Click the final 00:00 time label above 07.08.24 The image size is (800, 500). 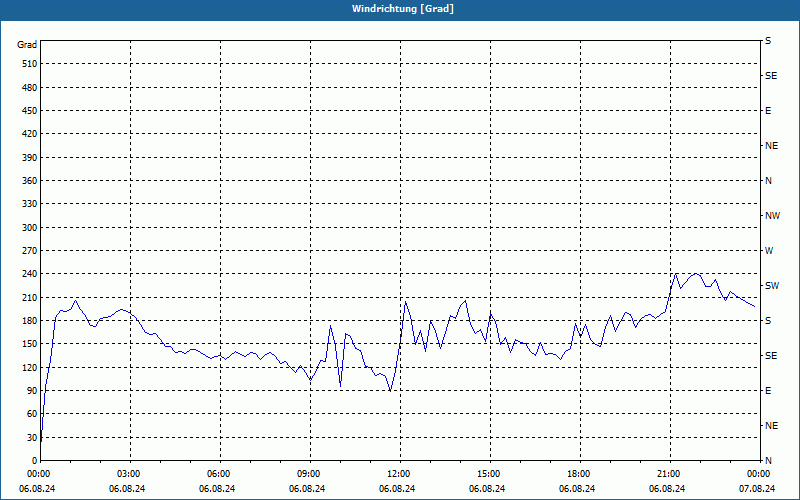759,474
